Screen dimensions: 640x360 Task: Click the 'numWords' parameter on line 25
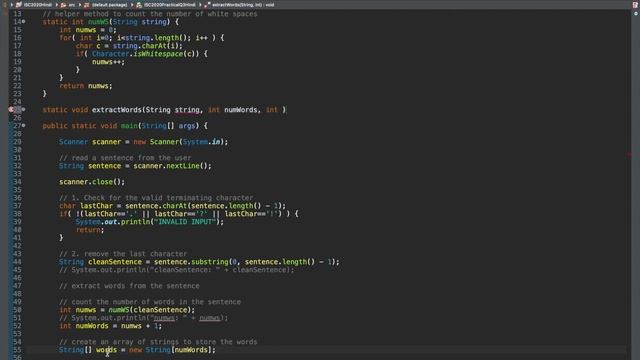point(240,109)
